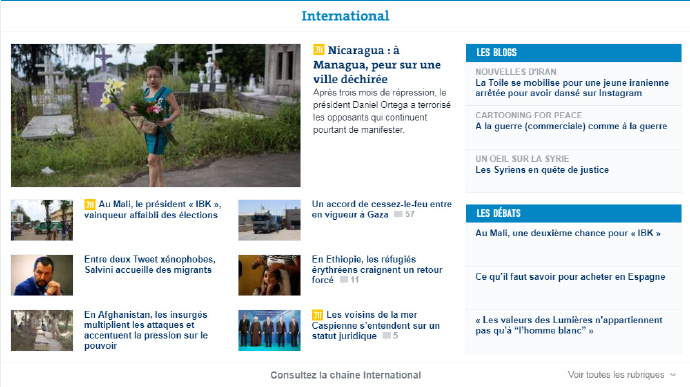Viewport: 690px width, 387px height.
Task: Open the Cartooning for Peace blog label
Action: (x=529, y=115)
